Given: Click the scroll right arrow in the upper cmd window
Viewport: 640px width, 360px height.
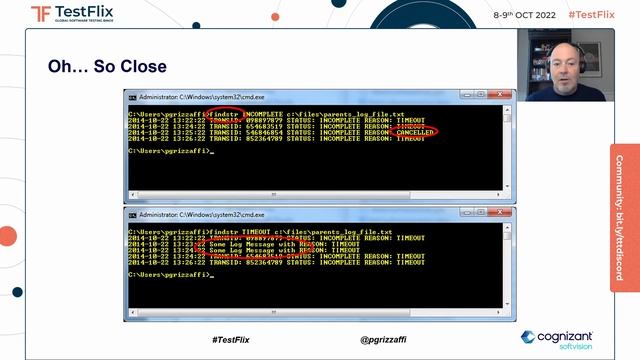Looking at the screenshot, I should 498,195.
